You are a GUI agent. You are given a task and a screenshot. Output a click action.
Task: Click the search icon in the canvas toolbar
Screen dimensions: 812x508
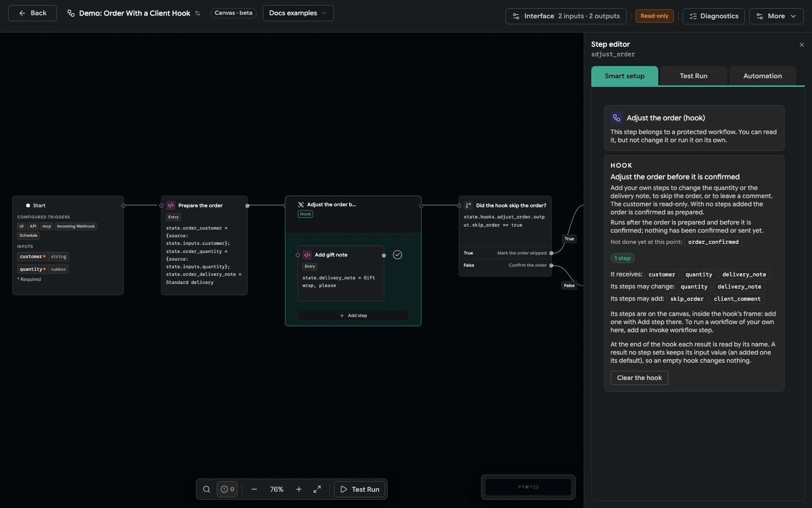point(207,489)
